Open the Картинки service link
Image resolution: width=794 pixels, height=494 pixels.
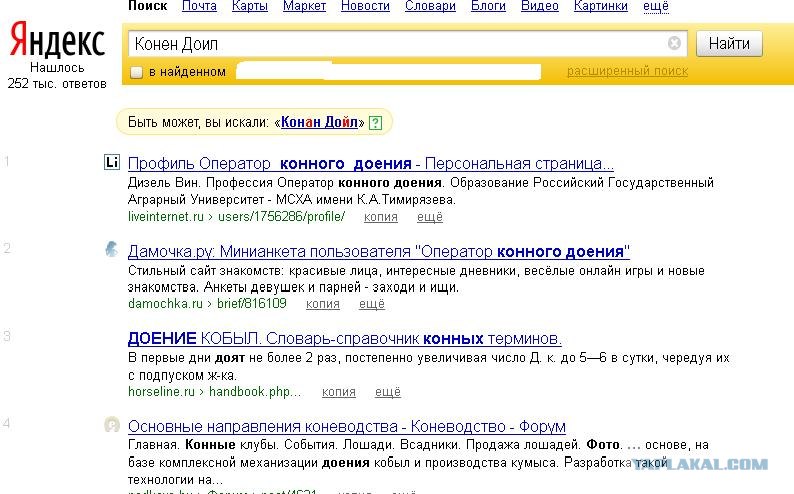tap(601, 6)
